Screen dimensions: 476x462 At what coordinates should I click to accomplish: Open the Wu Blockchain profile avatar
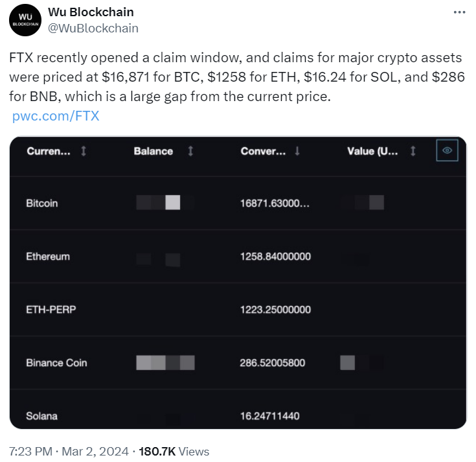point(25,20)
